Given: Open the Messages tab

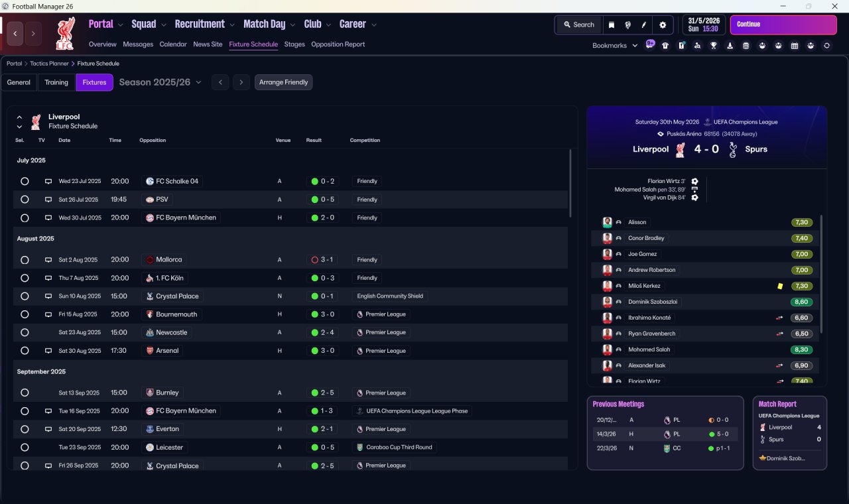Looking at the screenshot, I should [x=138, y=44].
